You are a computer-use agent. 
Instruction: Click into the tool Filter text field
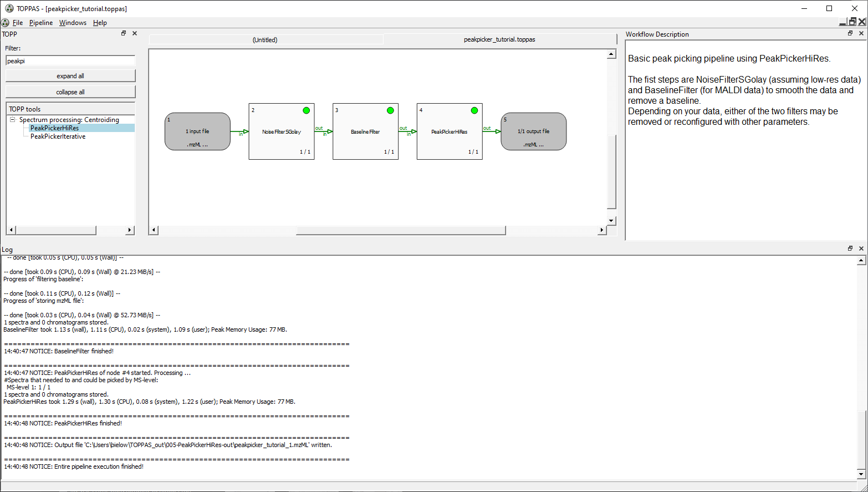coord(70,61)
